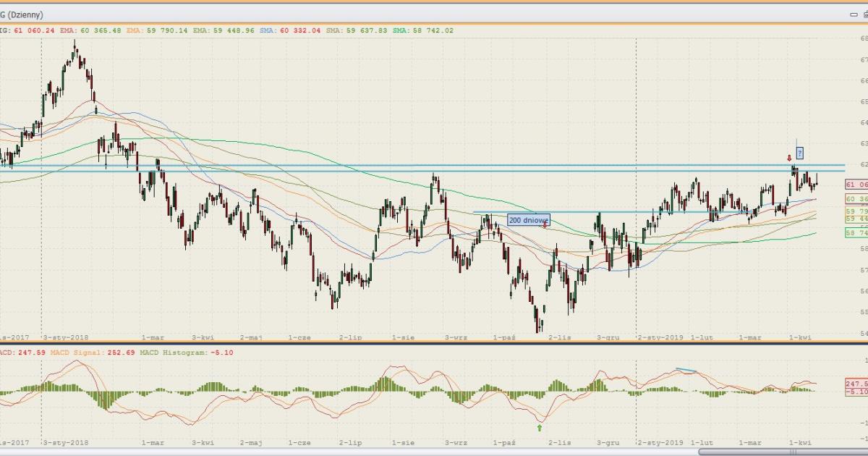Select the '200 dniowa' annotation label
Image resolution: width=868 pixels, height=456 pixels.
pos(528,220)
